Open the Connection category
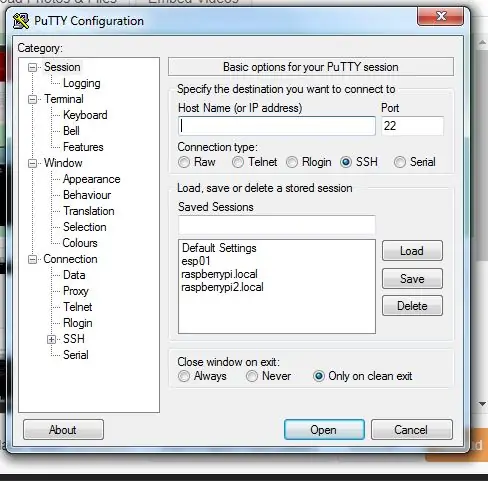The height and width of the screenshot is (481, 488). [x=70, y=259]
